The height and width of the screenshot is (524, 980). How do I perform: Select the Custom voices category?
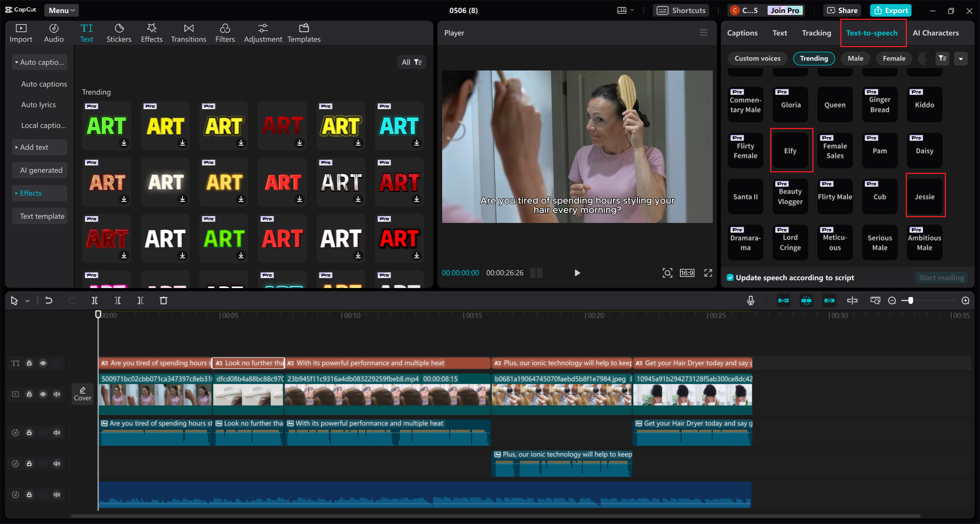click(x=757, y=58)
